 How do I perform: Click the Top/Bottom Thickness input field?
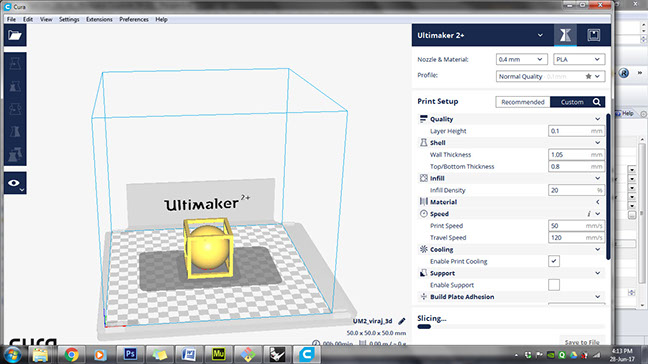click(x=576, y=167)
